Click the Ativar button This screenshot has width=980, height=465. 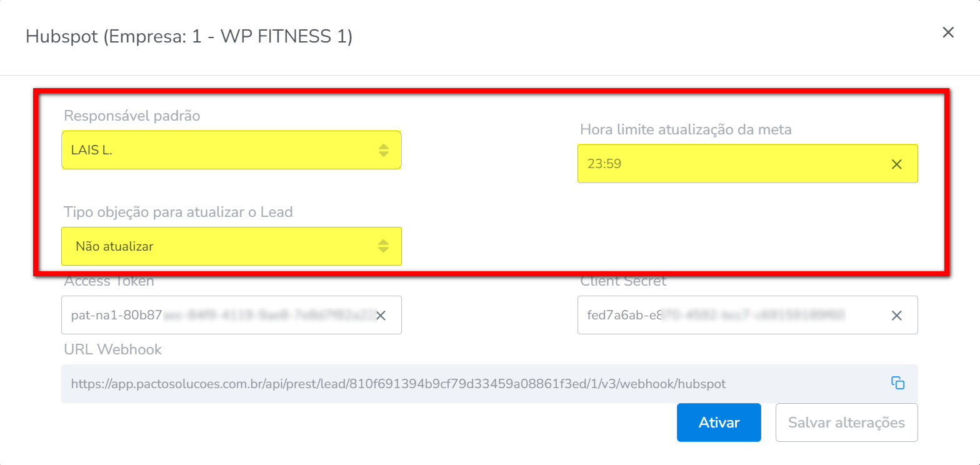718,422
